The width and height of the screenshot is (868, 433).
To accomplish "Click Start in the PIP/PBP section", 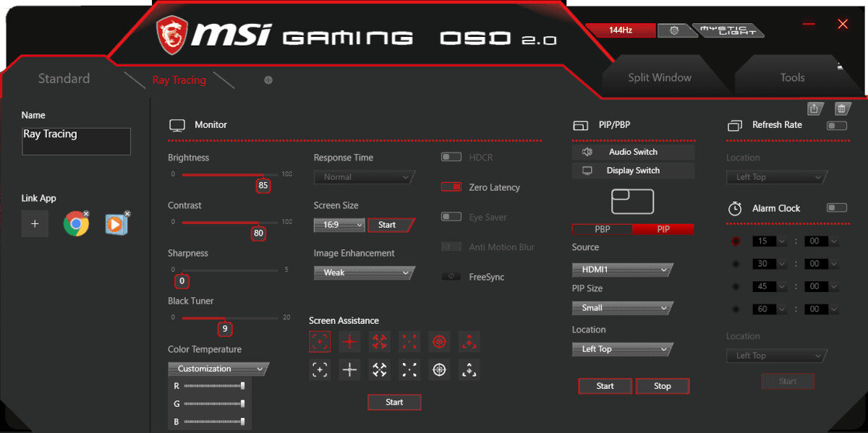I will [605, 386].
